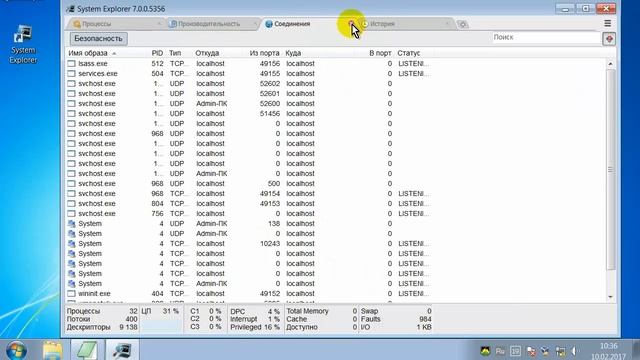Select the lsass.exe row icon
The height and width of the screenshot is (360, 640).
(x=71, y=64)
